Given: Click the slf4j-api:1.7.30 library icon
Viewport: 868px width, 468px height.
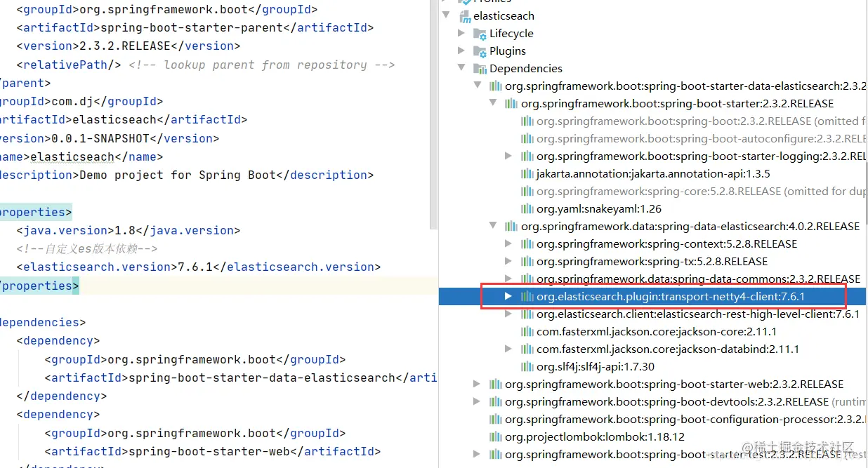Looking at the screenshot, I should pos(527,366).
